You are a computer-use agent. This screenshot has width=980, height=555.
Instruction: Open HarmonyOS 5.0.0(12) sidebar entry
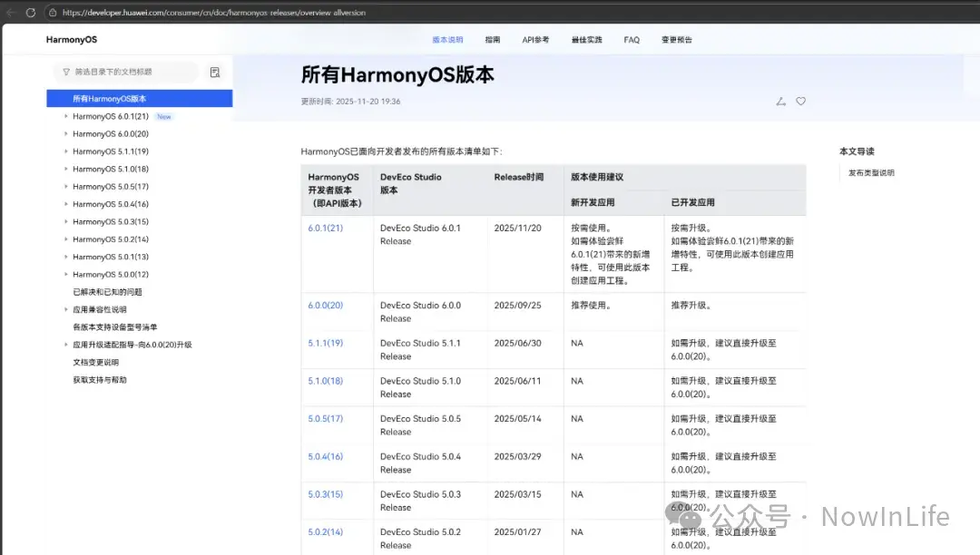111,274
